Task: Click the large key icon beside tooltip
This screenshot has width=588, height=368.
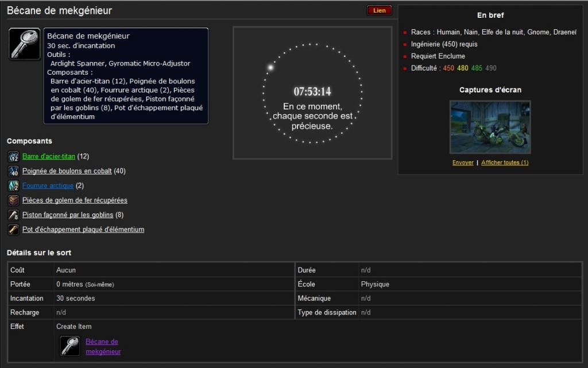Action: (x=24, y=44)
